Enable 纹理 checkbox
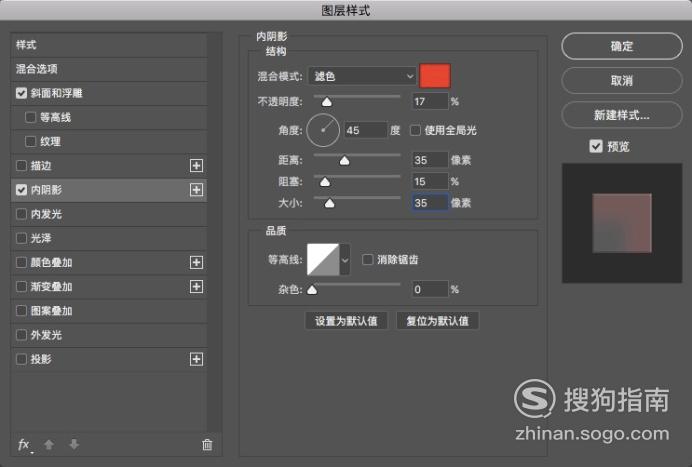 pos(30,142)
